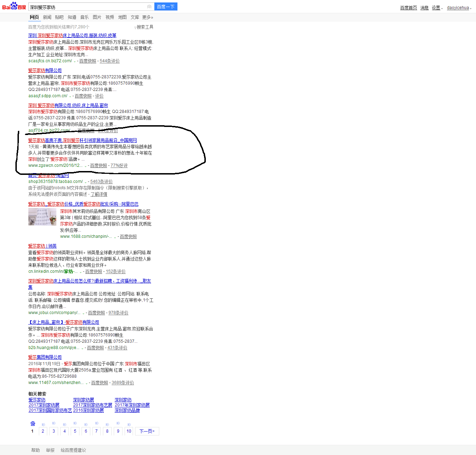
Task: Go to results page 7
Action: click(97, 431)
